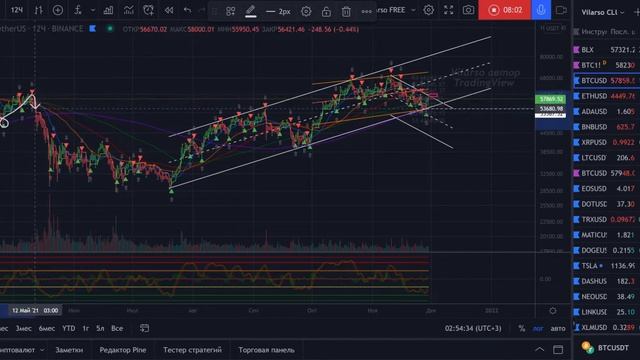This screenshot has height=360, width=640.
Task: Take a chart snapshot with camera icon
Action: (x=468, y=10)
